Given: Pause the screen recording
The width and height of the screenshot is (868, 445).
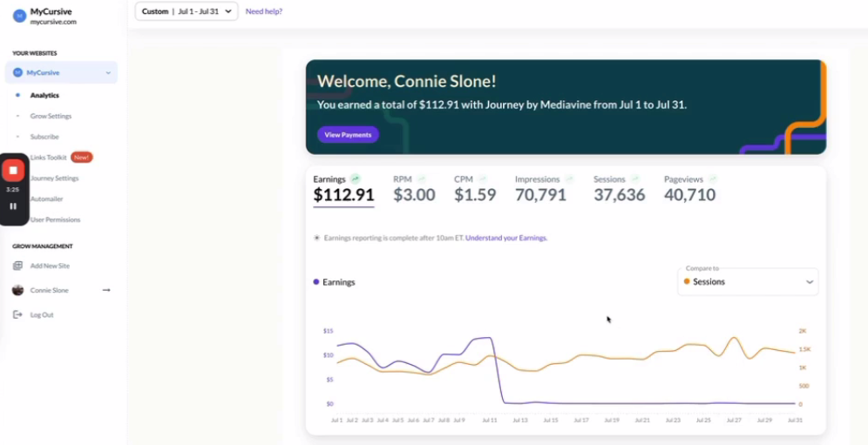Looking at the screenshot, I should tap(13, 206).
